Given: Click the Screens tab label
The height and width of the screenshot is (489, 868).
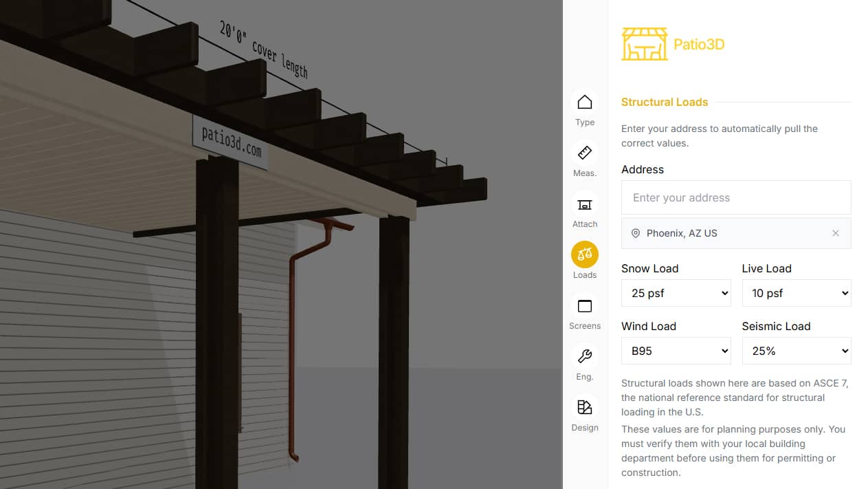Looking at the screenshot, I should click(x=585, y=326).
